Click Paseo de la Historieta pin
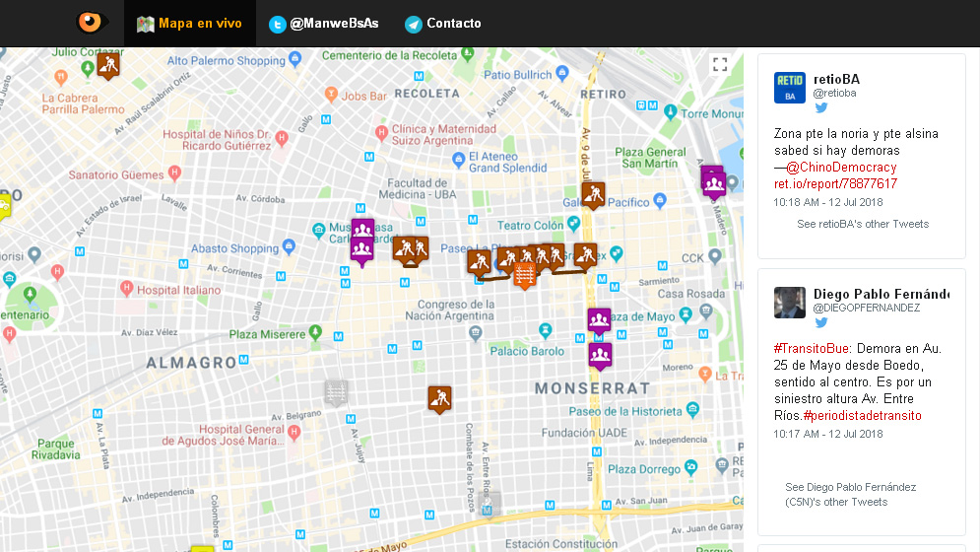Image resolution: width=980 pixels, height=552 pixels. pos(692,409)
